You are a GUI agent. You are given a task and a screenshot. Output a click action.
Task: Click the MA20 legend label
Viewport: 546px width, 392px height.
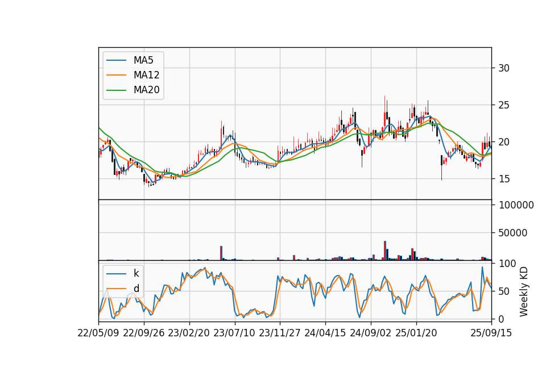click(x=146, y=90)
